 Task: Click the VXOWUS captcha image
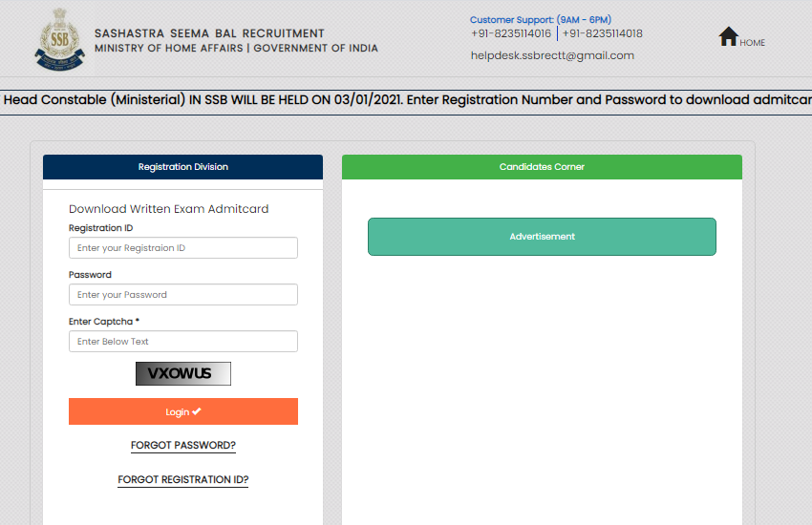(183, 374)
